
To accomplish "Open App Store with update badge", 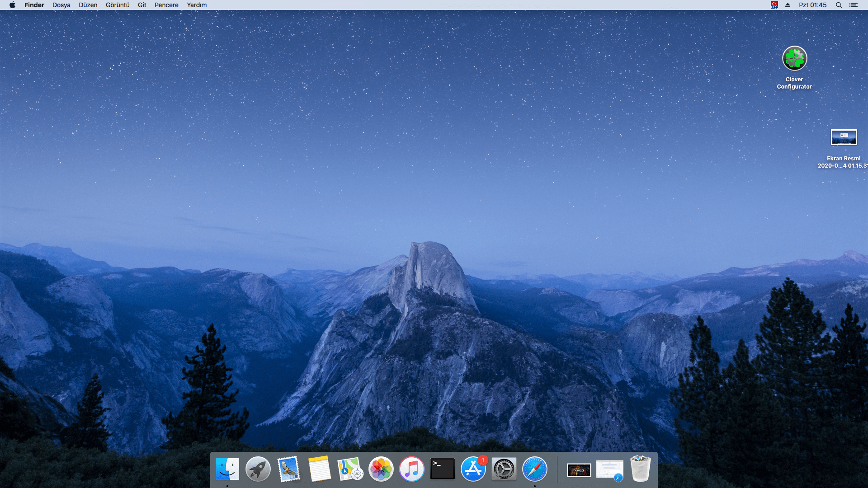I will [473, 469].
